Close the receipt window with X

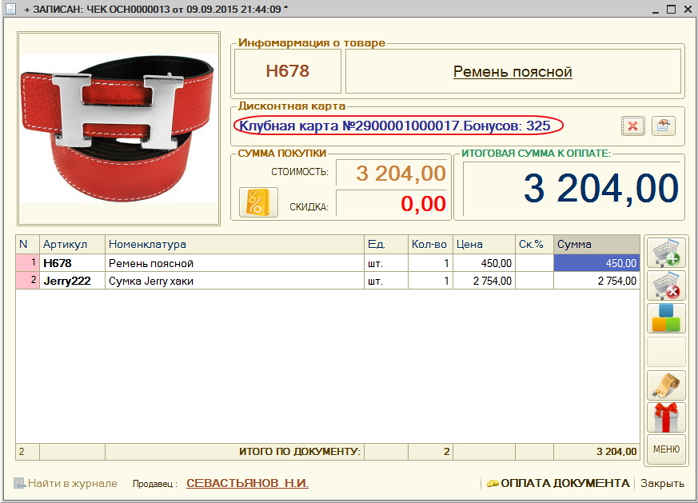point(688,9)
